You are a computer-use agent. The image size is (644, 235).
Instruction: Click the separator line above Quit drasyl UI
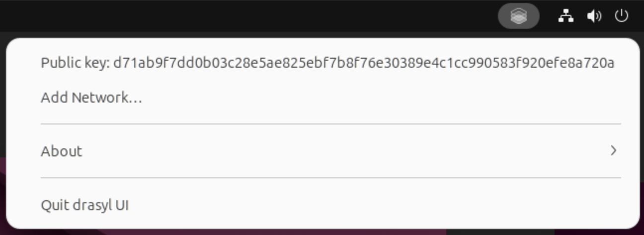[x=330, y=177]
